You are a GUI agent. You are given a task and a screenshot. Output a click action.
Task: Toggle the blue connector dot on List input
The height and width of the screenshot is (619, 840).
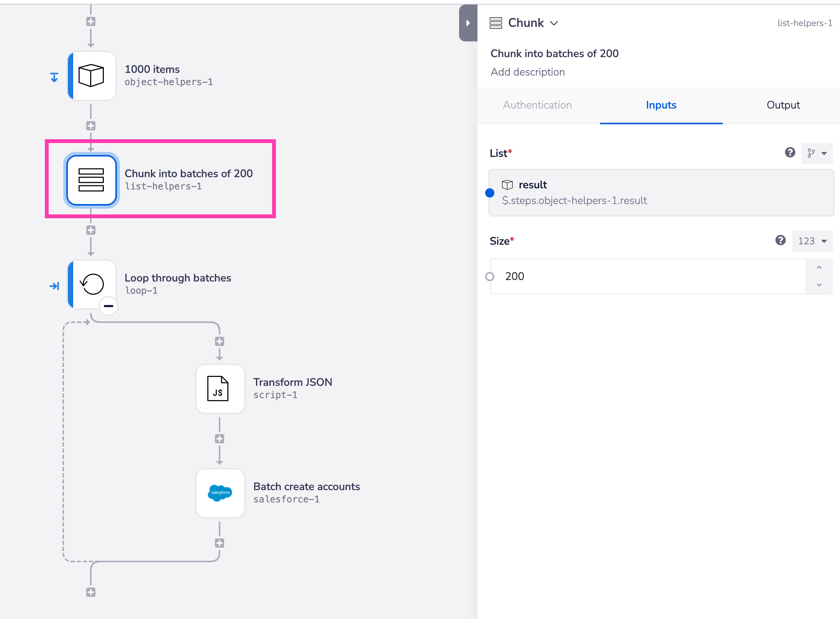click(490, 193)
